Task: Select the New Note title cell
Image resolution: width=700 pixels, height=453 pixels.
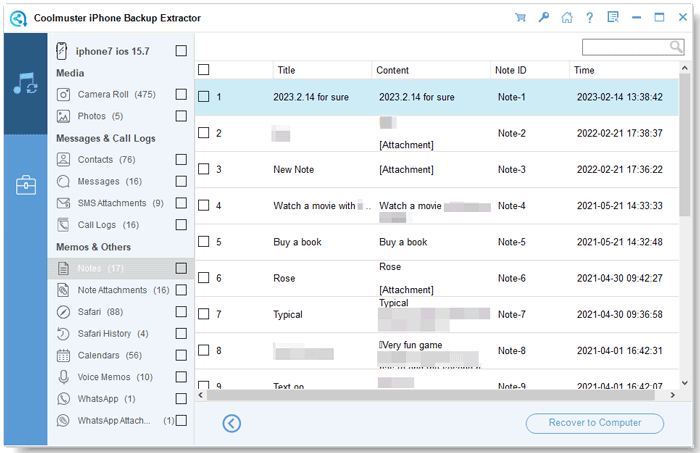Action: (293, 170)
